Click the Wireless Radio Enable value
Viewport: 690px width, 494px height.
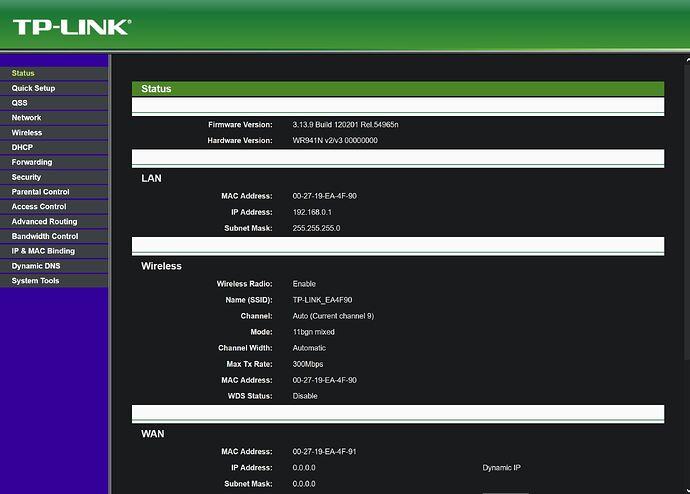[x=304, y=284]
